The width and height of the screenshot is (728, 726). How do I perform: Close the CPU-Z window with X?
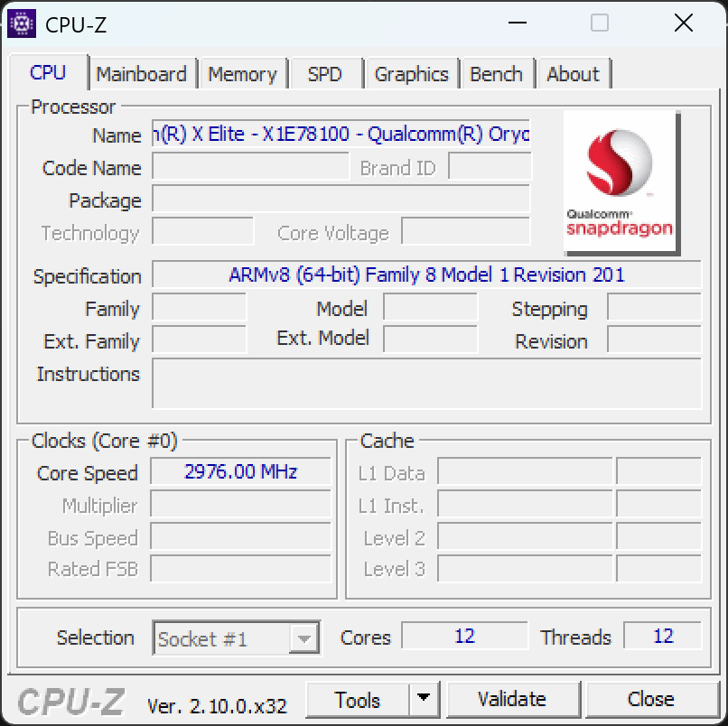click(x=684, y=23)
